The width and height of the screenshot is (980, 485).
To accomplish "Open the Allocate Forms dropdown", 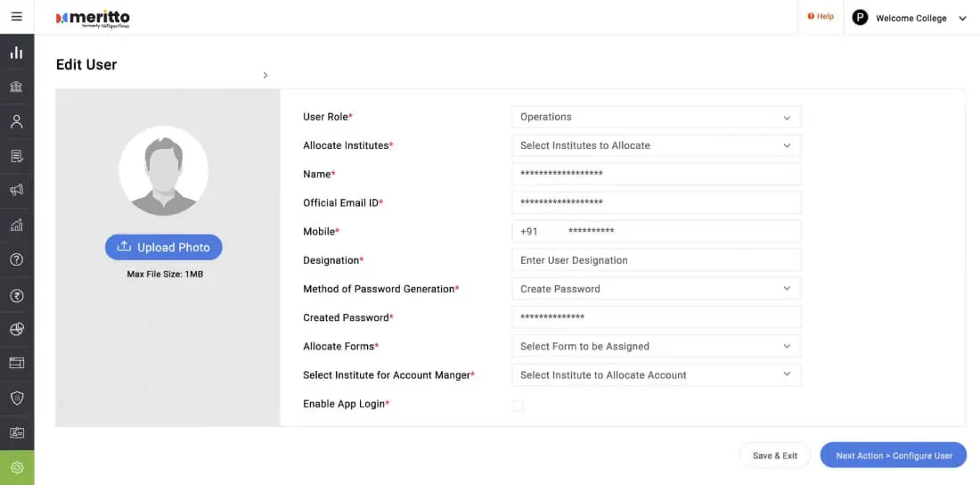I will [657, 347].
